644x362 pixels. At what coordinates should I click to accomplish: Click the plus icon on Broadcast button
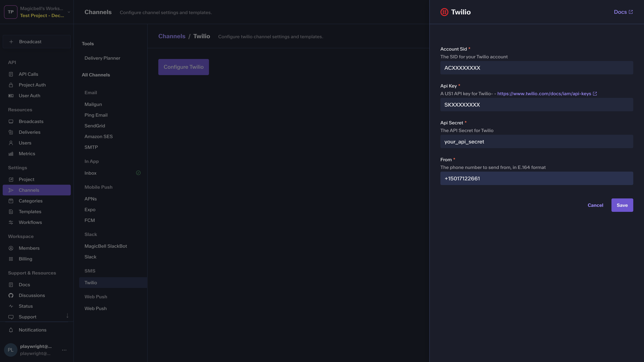click(x=11, y=42)
